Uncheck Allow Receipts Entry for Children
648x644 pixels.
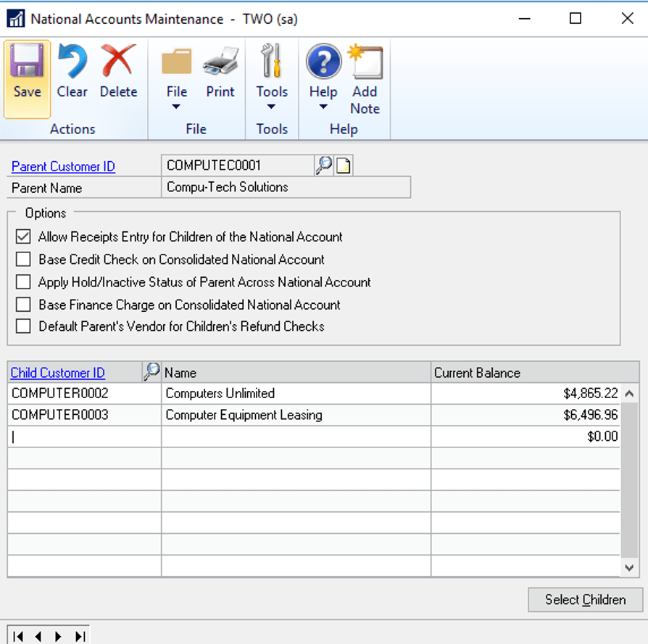pyautogui.click(x=24, y=237)
